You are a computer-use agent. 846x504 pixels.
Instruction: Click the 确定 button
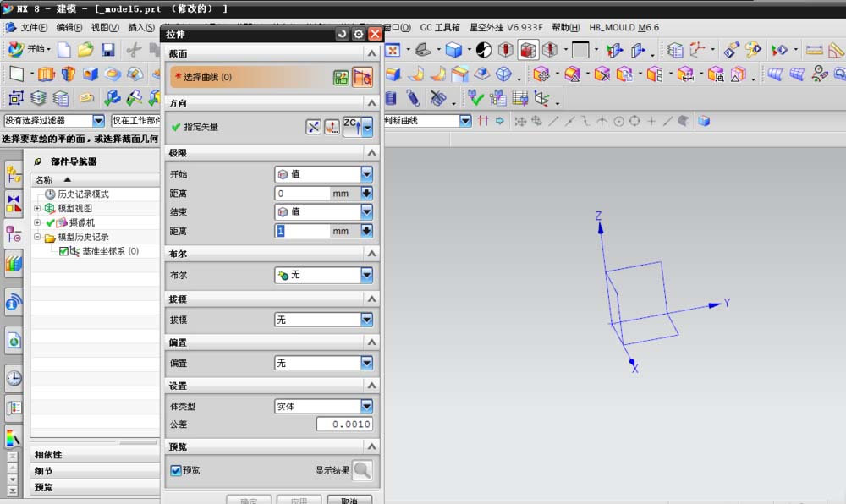249,500
